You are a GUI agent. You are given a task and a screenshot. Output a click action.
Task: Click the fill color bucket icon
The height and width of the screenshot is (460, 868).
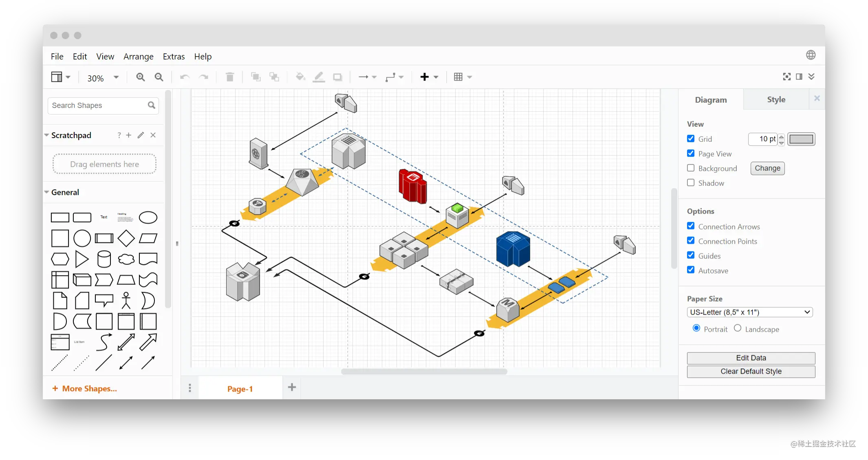tap(300, 77)
